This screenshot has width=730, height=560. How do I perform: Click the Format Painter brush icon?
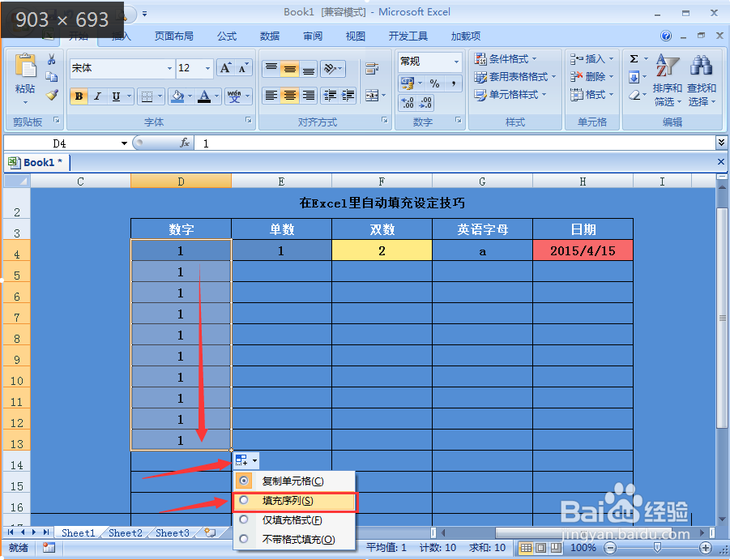pos(52,95)
